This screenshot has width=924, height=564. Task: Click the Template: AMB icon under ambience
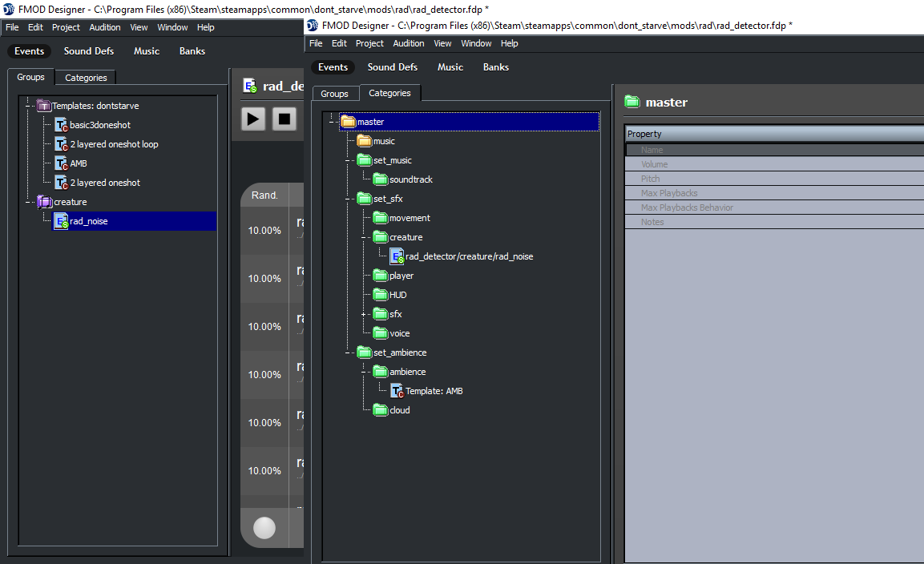pos(397,391)
